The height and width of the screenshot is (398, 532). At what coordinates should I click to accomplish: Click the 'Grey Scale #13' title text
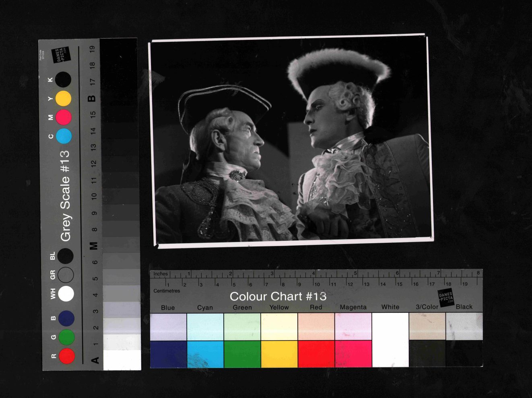(x=65, y=196)
